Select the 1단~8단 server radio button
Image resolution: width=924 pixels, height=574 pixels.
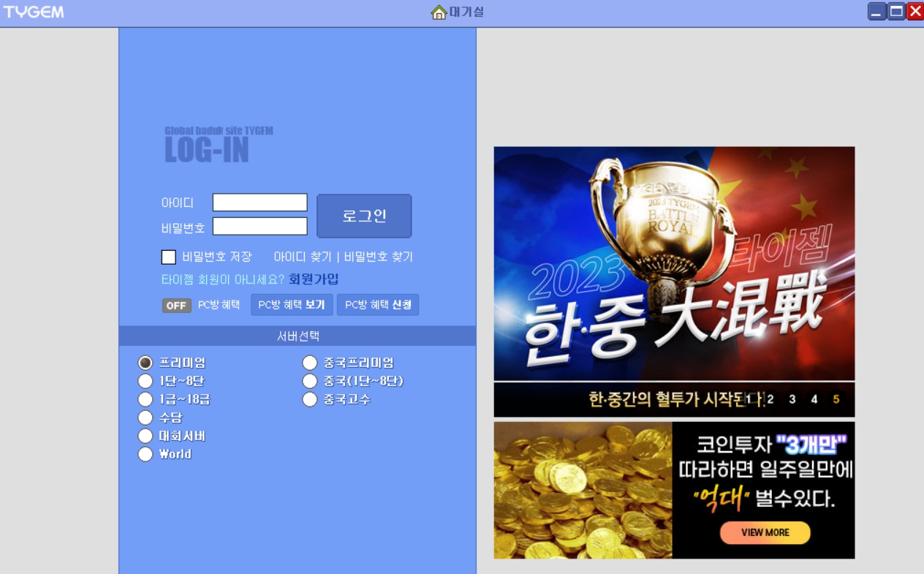(x=145, y=381)
